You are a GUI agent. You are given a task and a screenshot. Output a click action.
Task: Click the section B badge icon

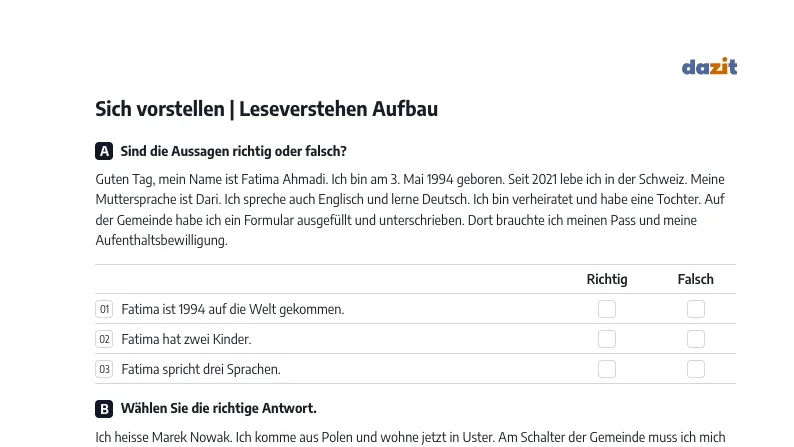click(x=104, y=409)
